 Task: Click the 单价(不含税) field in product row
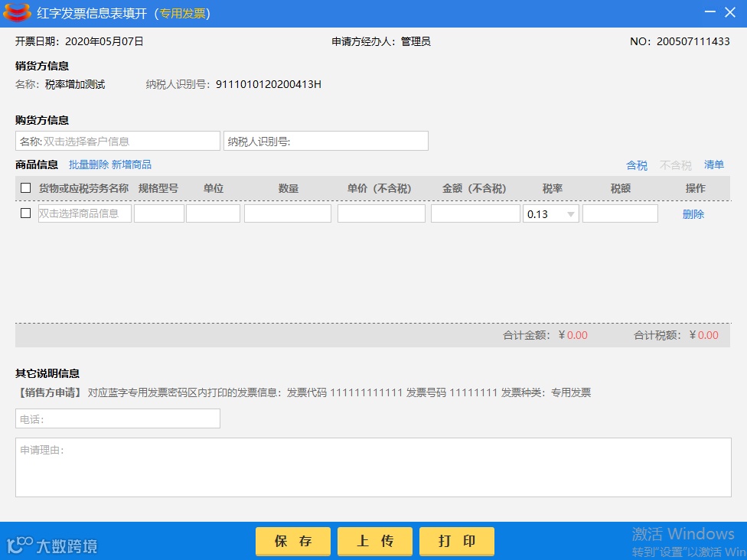[381, 213]
